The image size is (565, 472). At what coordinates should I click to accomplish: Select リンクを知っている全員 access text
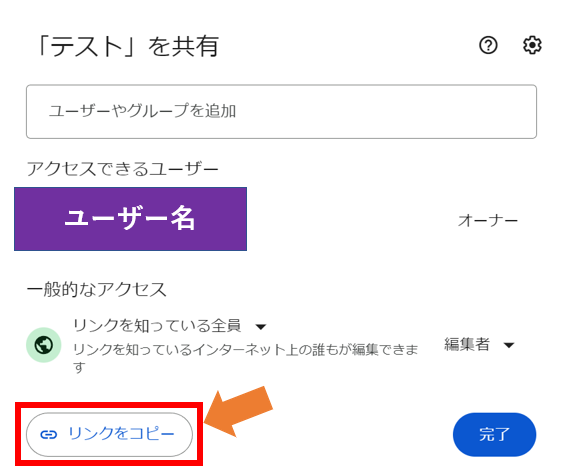coord(157,326)
